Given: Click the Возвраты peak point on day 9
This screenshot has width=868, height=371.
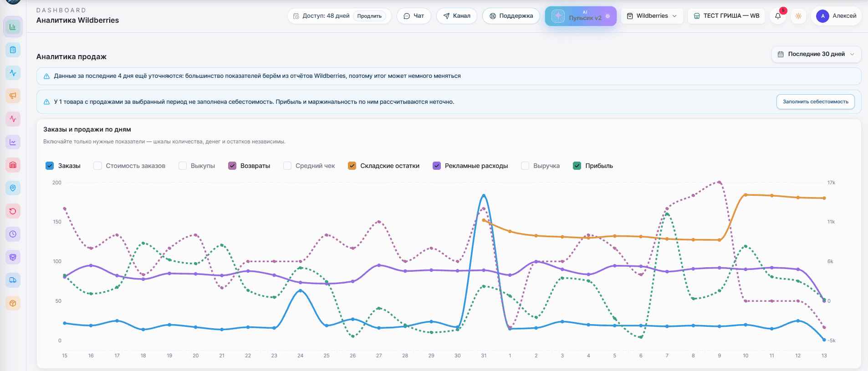Looking at the screenshot, I should (x=720, y=182).
